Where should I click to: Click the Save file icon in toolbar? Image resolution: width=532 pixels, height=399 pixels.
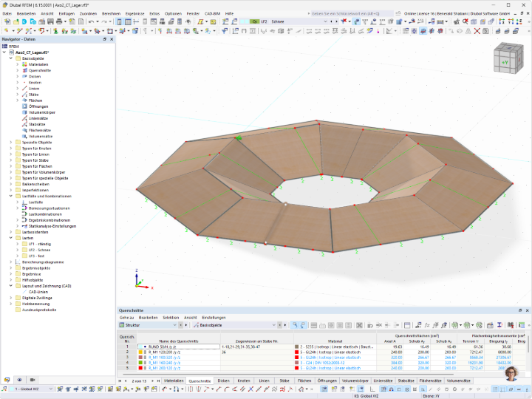point(50,21)
